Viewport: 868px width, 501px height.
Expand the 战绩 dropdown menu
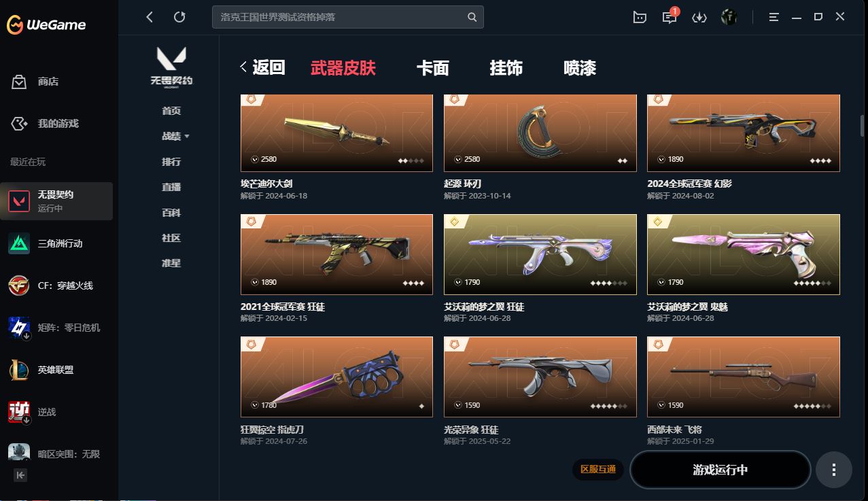[x=175, y=137]
